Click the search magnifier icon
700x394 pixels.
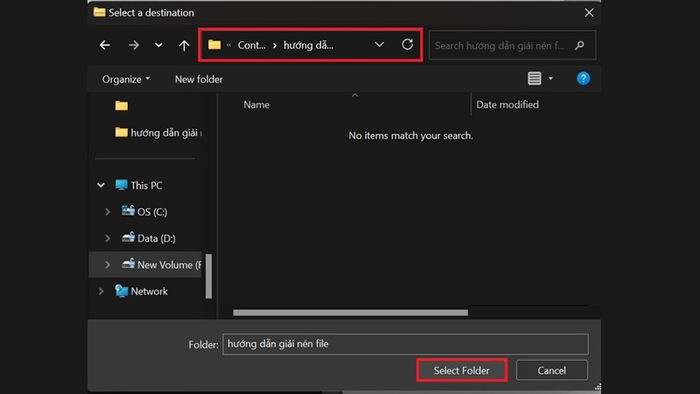click(x=579, y=45)
